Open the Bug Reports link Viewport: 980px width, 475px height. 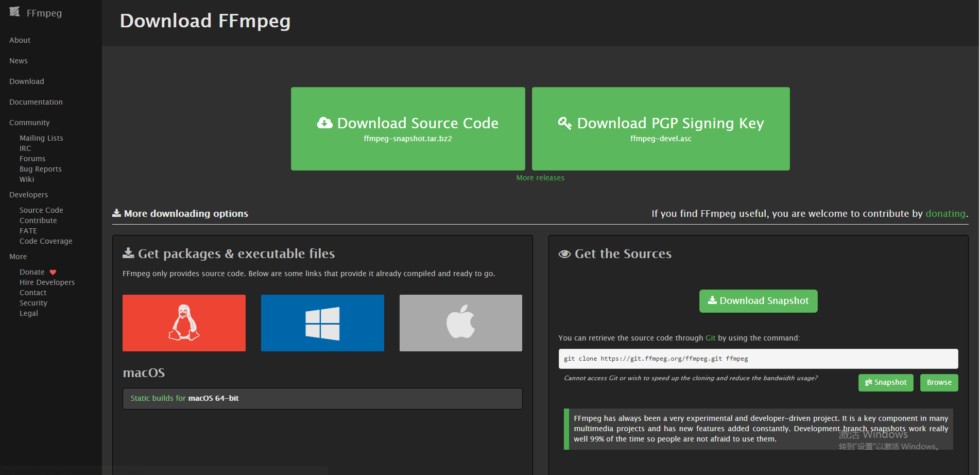pos(41,169)
